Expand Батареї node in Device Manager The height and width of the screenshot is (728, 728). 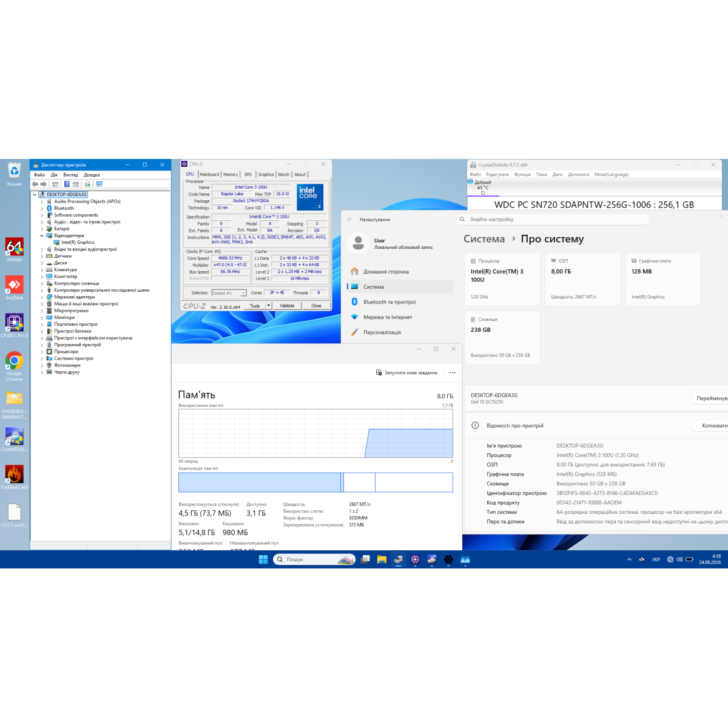click(42, 229)
